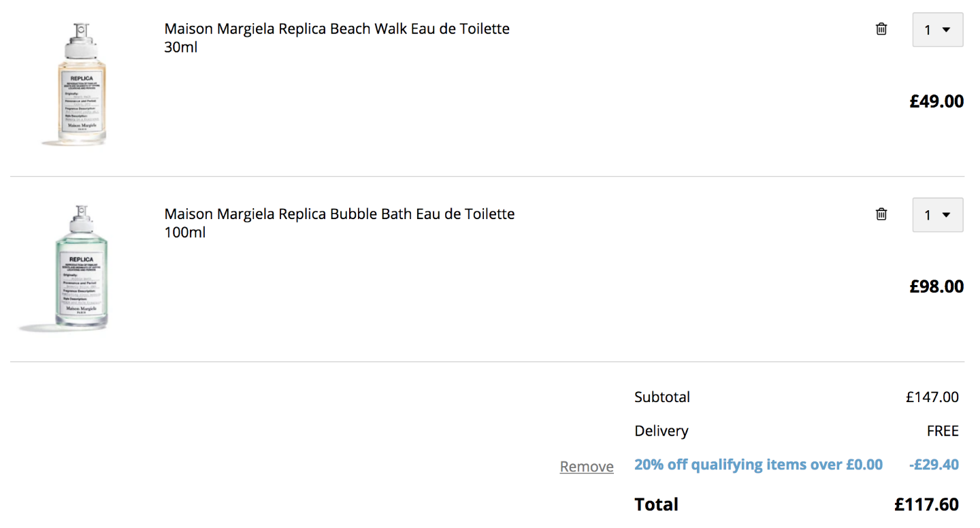The image size is (980, 528).
Task: Click the £147.00 subtotal amount
Action: point(932,397)
